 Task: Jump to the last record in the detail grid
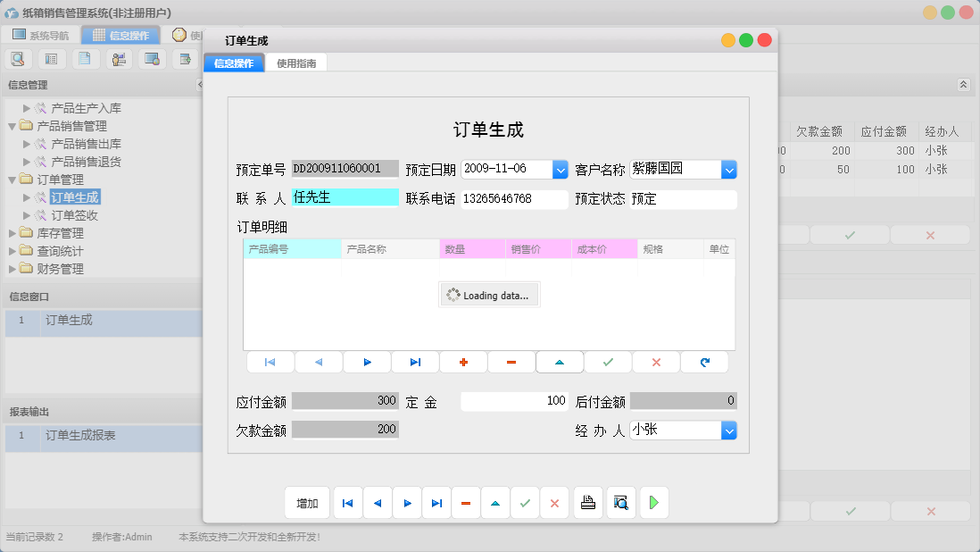click(415, 362)
